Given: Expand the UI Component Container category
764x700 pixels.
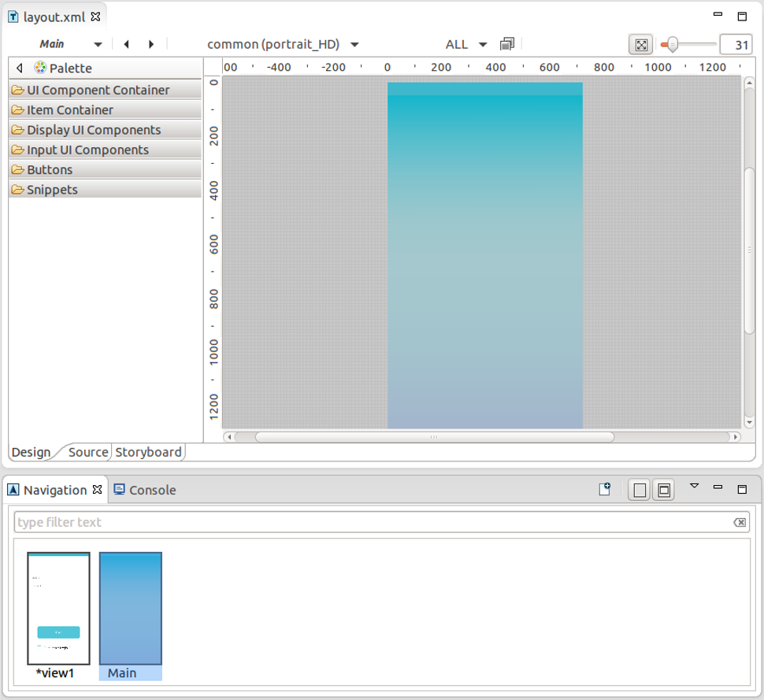Looking at the screenshot, I should point(98,90).
